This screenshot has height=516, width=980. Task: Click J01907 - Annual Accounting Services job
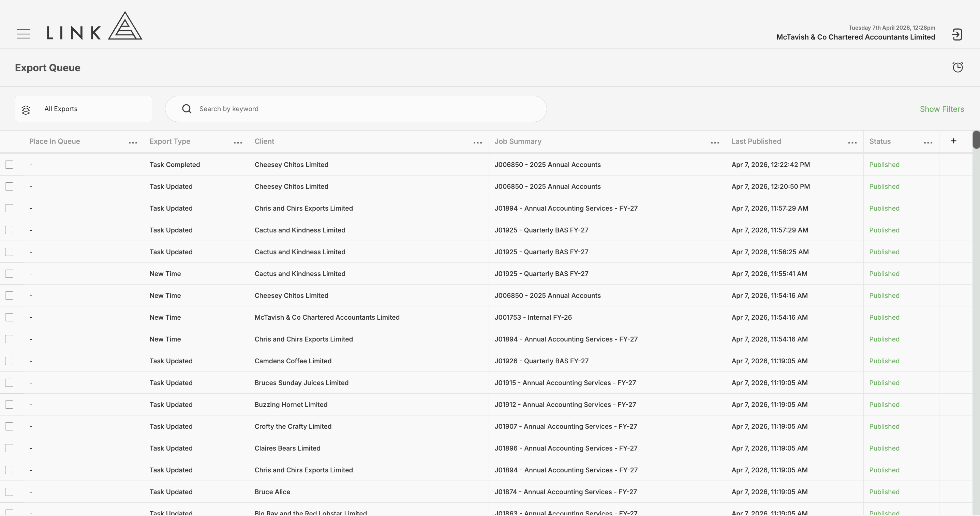tap(565, 426)
